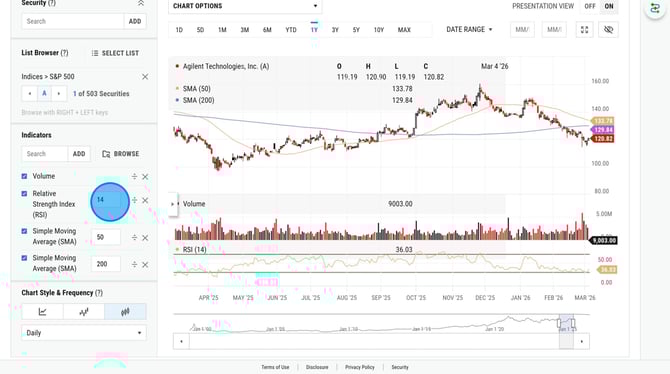Select the 3Y time range
Screen dimensions: 670x374
pos(335,30)
